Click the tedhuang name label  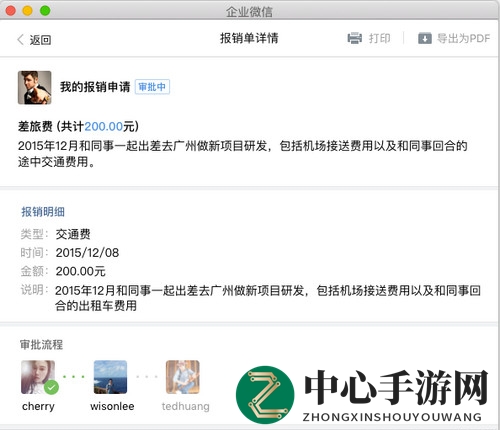tap(186, 406)
